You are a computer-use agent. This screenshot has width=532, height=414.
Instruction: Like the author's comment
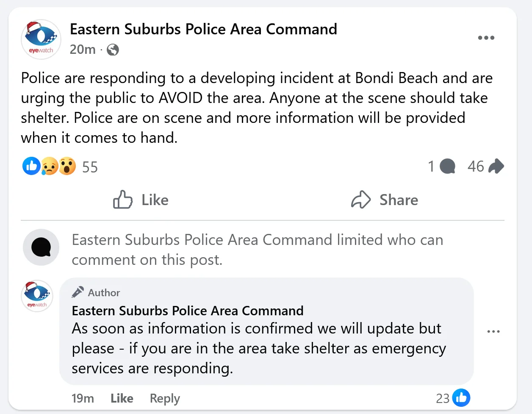122,398
